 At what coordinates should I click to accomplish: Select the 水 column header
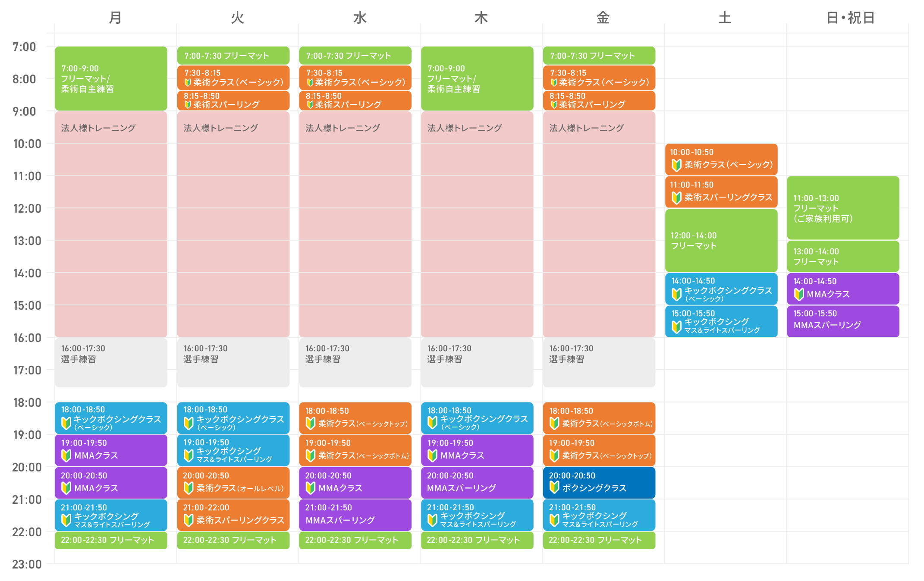click(x=360, y=18)
